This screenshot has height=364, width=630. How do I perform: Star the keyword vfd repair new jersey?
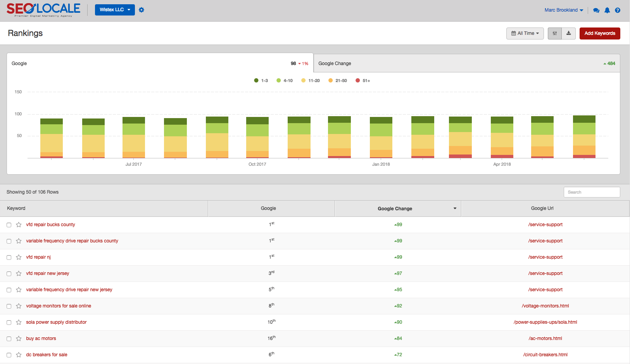coord(19,273)
